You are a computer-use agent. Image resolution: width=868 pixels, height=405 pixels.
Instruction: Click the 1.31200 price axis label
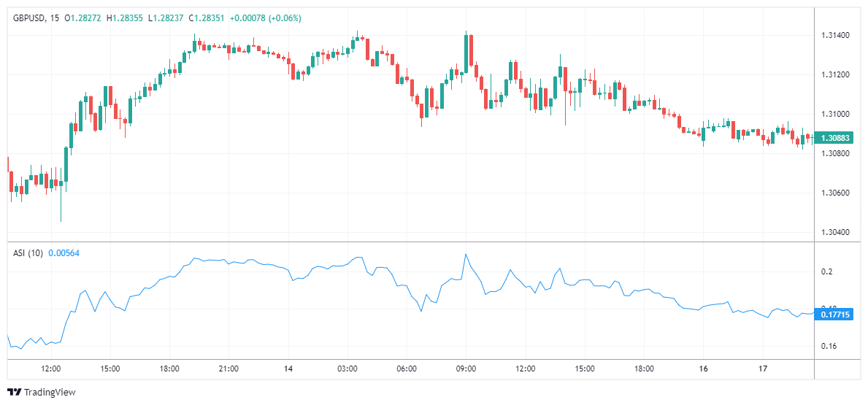[x=836, y=74]
